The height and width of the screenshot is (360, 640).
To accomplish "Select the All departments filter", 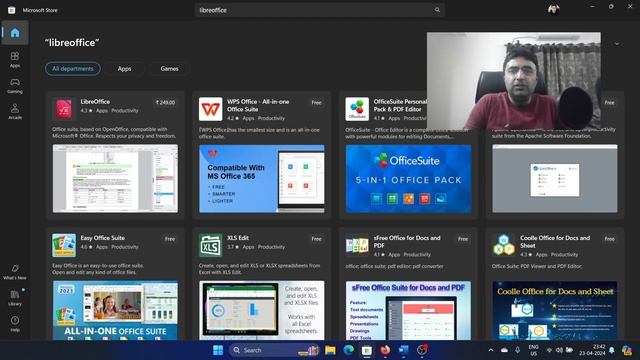I will (x=73, y=69).
